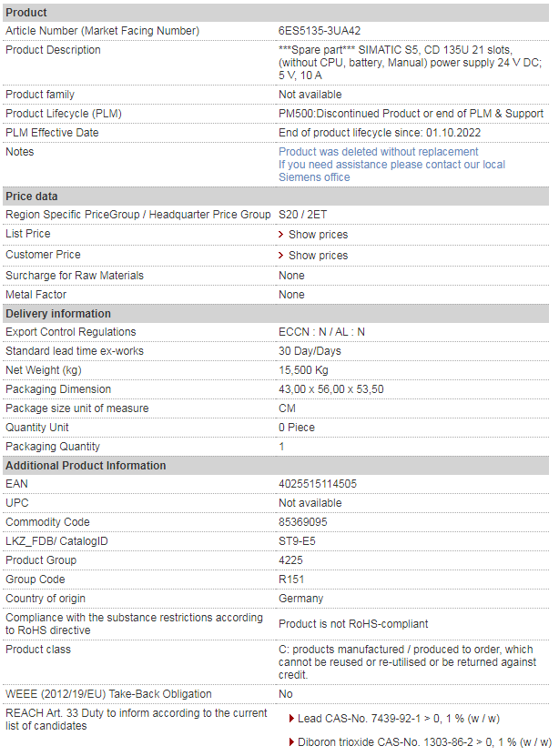Select the Product section header
This screenshot has width=559, height=756.
click(276, 13)
